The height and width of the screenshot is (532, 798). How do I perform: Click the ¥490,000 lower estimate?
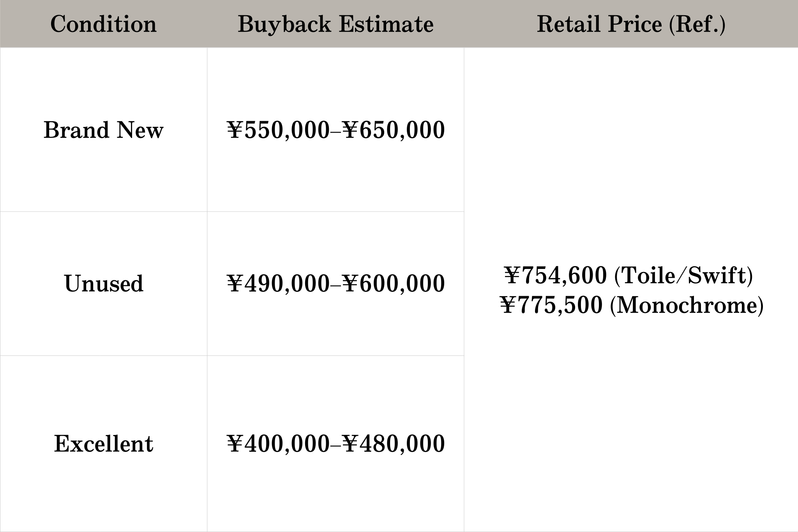tap(278, 283)
